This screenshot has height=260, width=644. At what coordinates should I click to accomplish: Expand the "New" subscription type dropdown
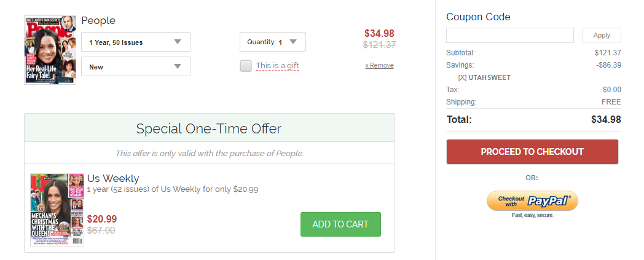(136, 66)
